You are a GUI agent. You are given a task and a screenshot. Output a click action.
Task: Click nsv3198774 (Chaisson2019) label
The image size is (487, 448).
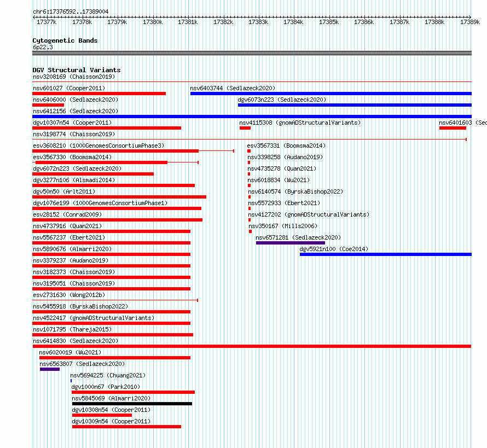(74, 134)
